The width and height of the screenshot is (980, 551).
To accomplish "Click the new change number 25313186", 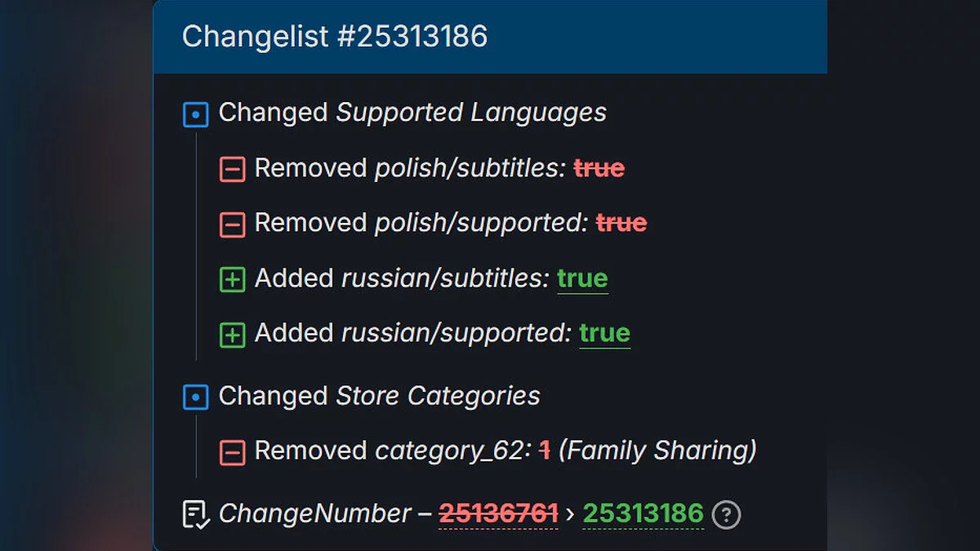I will [643, 513].
